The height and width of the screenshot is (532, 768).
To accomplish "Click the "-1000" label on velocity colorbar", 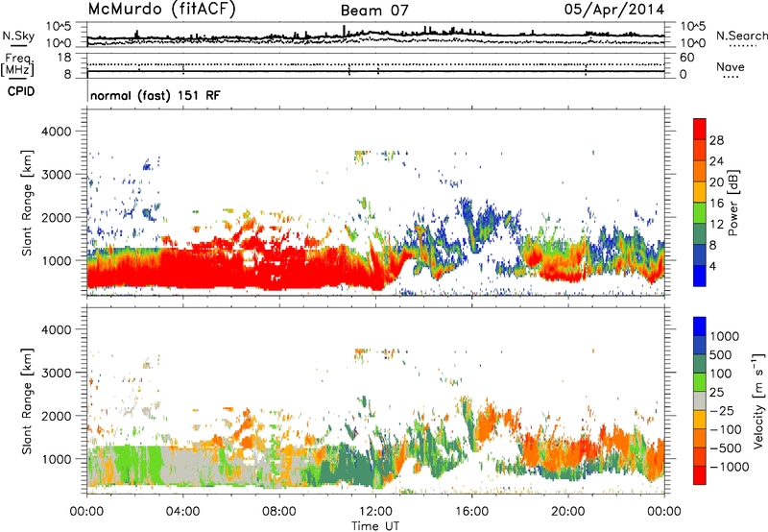I will point(729,467).
